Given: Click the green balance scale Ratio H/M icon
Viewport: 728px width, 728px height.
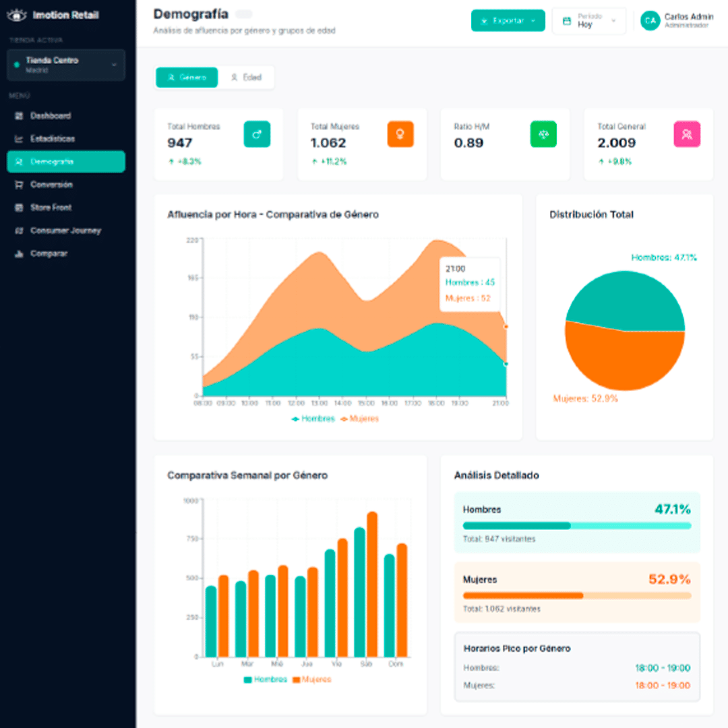Looking at the screenshot, I should tap(543, 134).
